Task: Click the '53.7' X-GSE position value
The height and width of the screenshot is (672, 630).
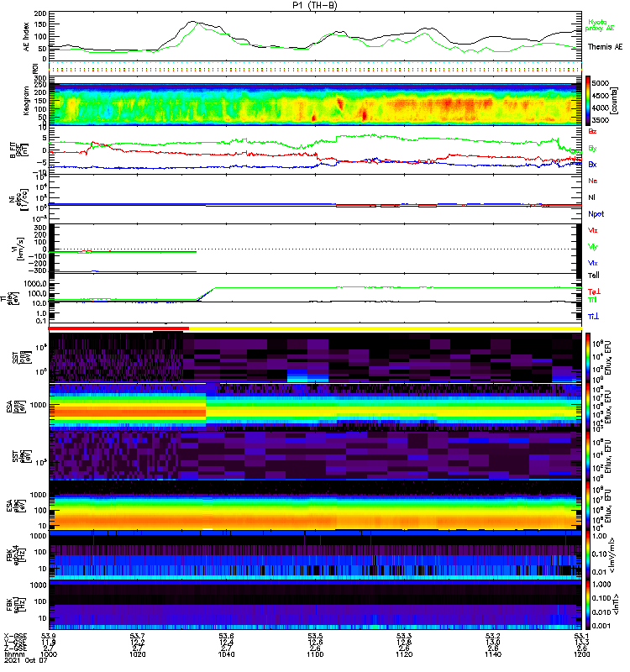Action: [x=138, y=636]
